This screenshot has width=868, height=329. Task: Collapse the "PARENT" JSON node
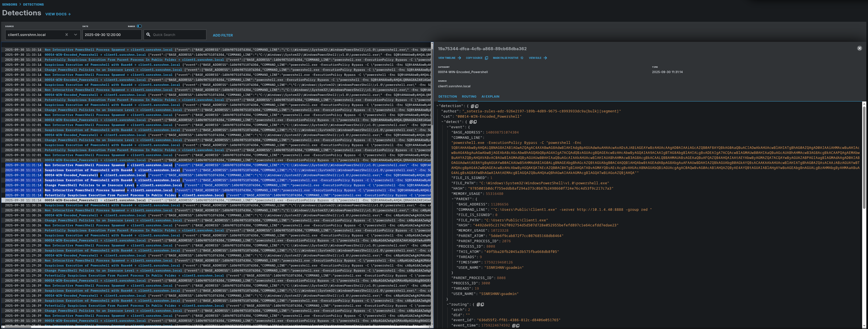452,199
